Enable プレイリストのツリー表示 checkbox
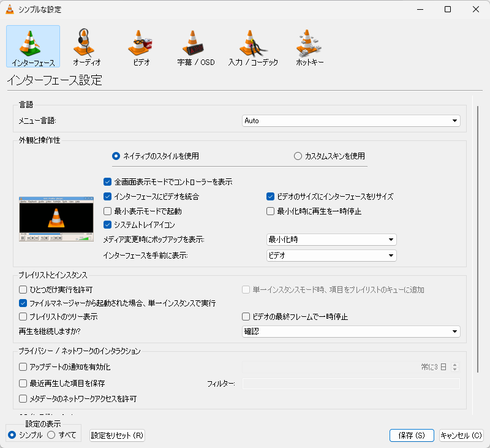Screen dimensions: 490x448 pyautogui.click(x=23, y=316)
